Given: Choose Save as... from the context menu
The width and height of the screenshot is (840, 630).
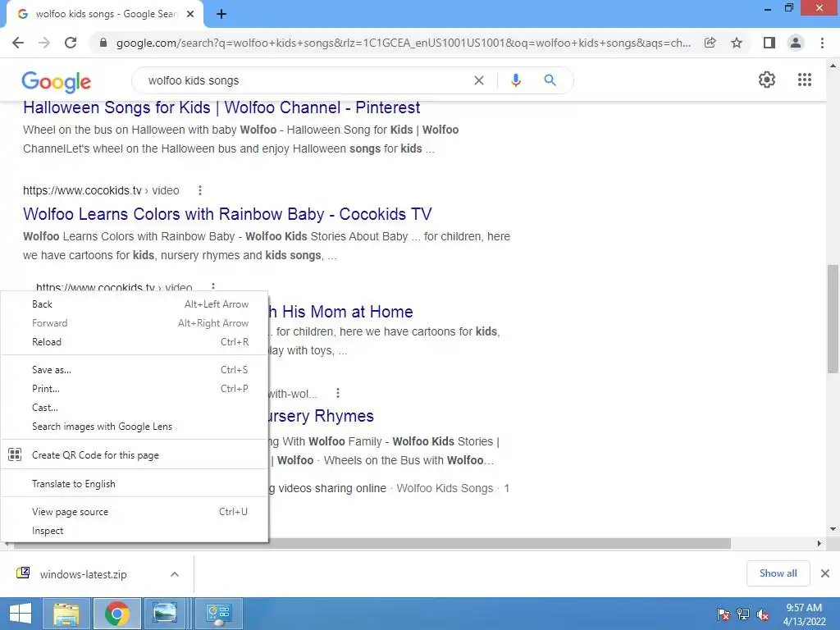Looking at the screenshot, I should tap(135, 370).
